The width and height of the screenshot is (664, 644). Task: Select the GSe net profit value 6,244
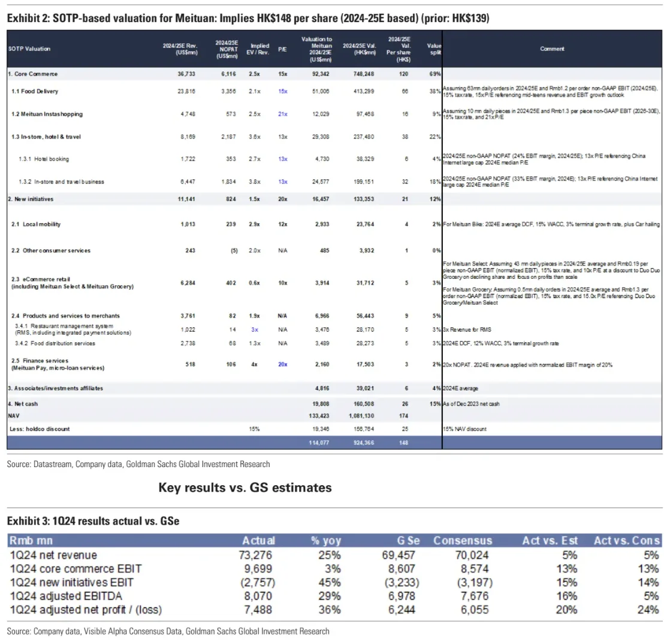pos(402,610)
